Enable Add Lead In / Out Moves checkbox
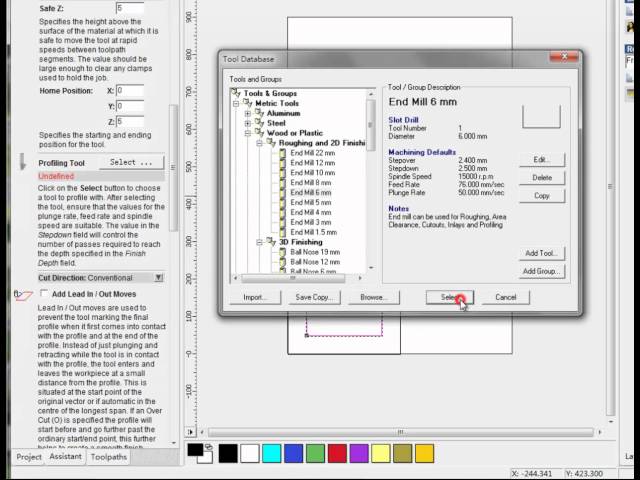The width and height of the screenshot is (640, 480). pos(44,293)
